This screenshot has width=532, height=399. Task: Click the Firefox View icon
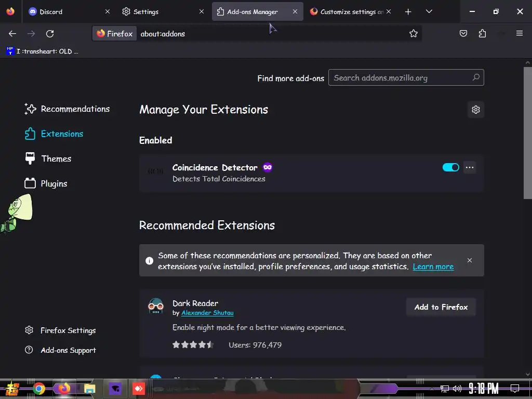pyautogui.click(x=10, y=11)
